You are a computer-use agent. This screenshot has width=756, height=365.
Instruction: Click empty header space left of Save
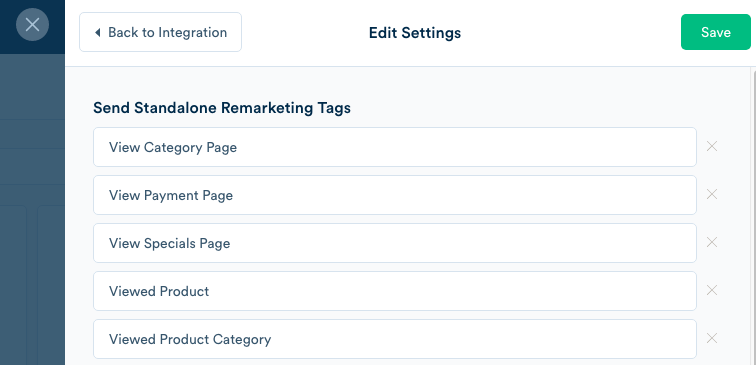coord(569,32)
